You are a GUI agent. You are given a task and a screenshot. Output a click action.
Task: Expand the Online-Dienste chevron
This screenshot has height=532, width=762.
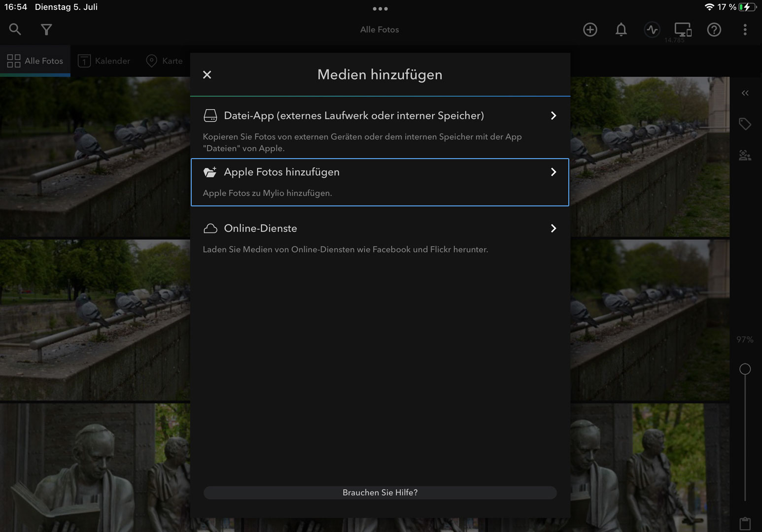554,229
